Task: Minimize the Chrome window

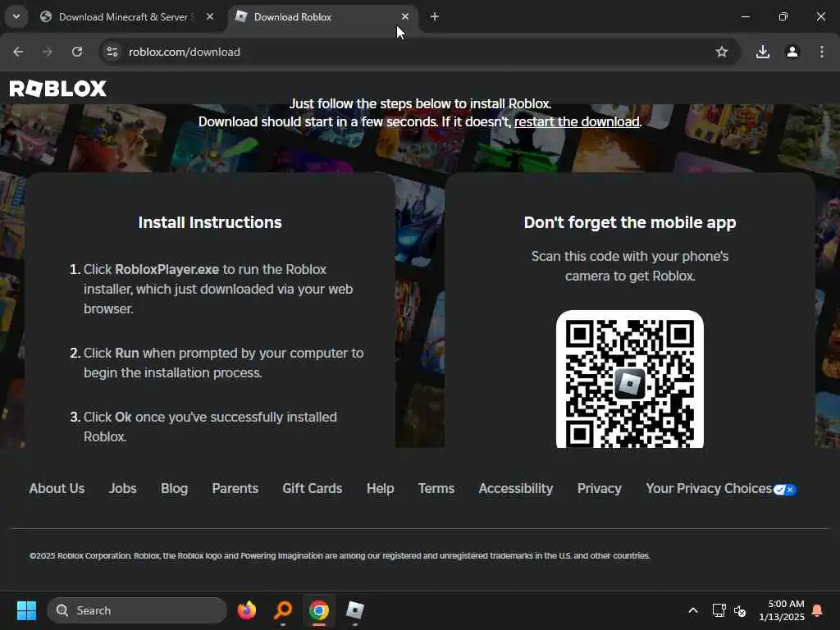Action: [x=745, y=16]
